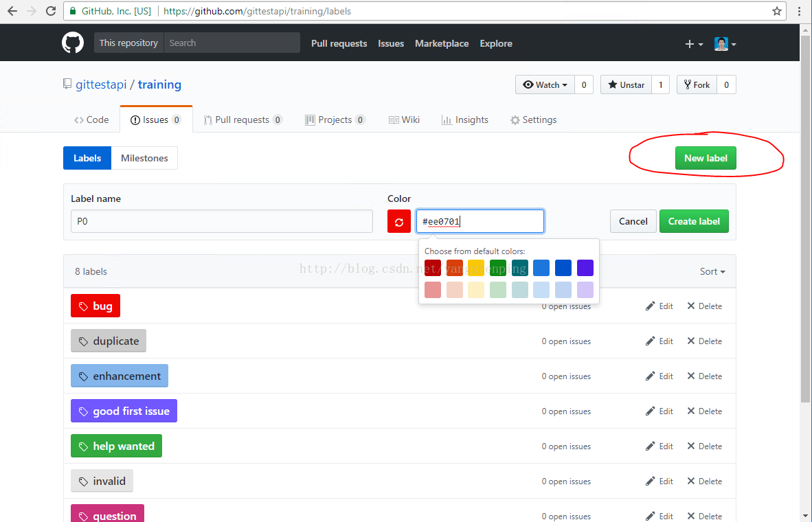The height and width of the screenshot is (522, 812).
Task: Click the X delete icon for good first issue
Action: [691, 411]
